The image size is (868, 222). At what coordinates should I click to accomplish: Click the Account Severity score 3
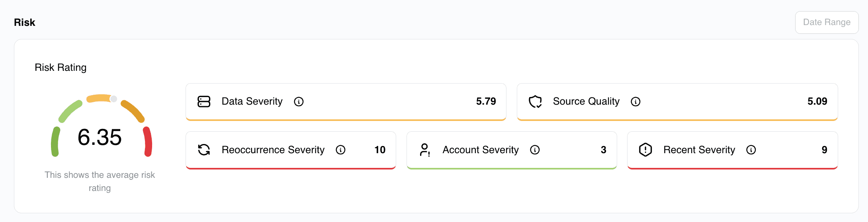point(603,150)
